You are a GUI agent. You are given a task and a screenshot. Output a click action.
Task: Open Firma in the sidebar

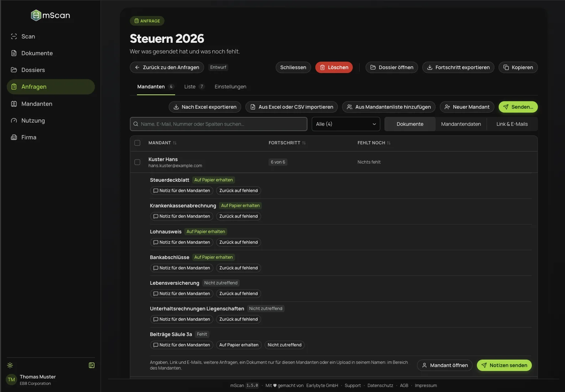point(51,137)
